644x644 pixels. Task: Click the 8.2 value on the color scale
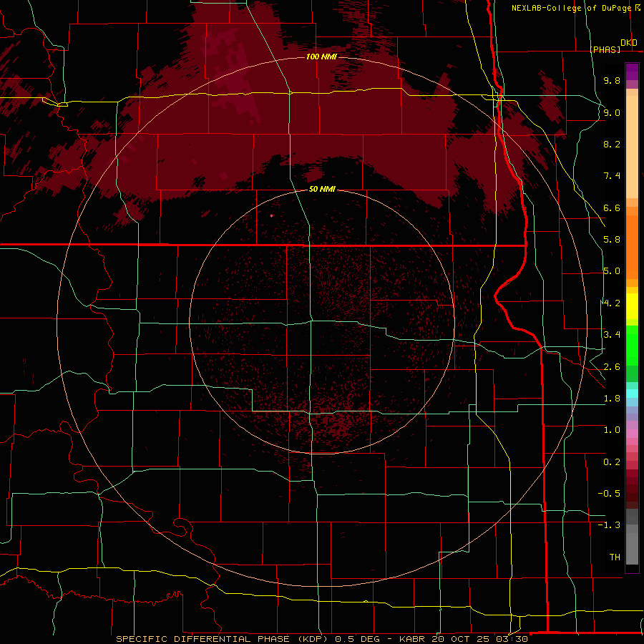[612, 144]
